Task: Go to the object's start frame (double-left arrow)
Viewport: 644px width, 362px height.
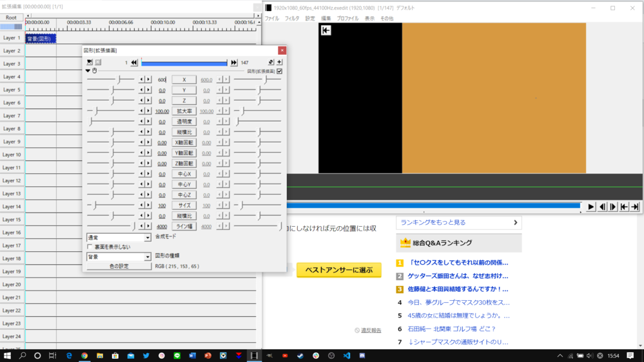Action: (134, 62)
